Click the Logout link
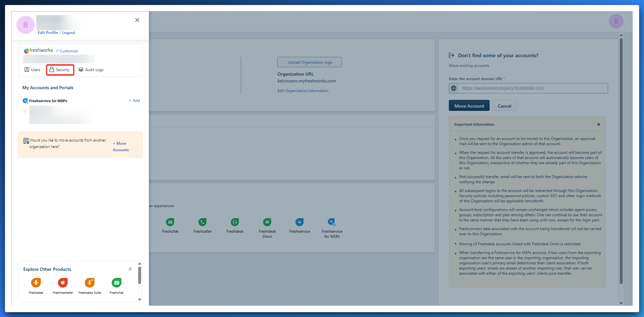Screen dimensions: 644x317 point(69,33)
